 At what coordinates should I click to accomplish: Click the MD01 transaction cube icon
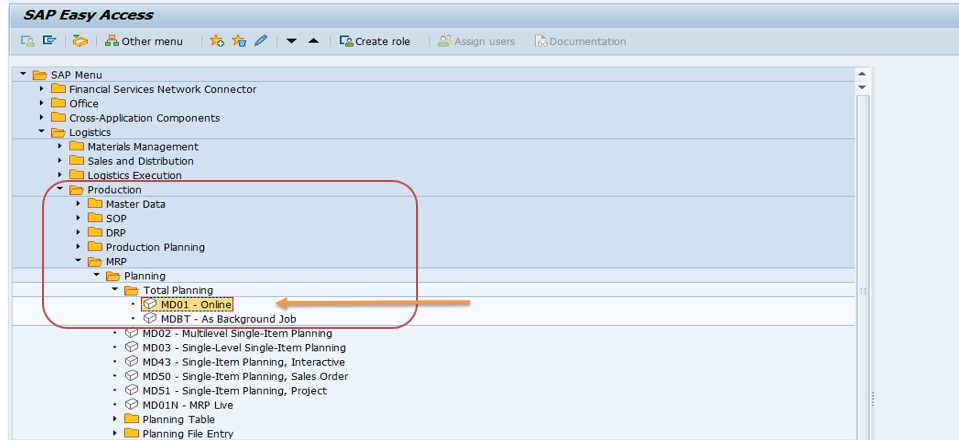[150, 304]
